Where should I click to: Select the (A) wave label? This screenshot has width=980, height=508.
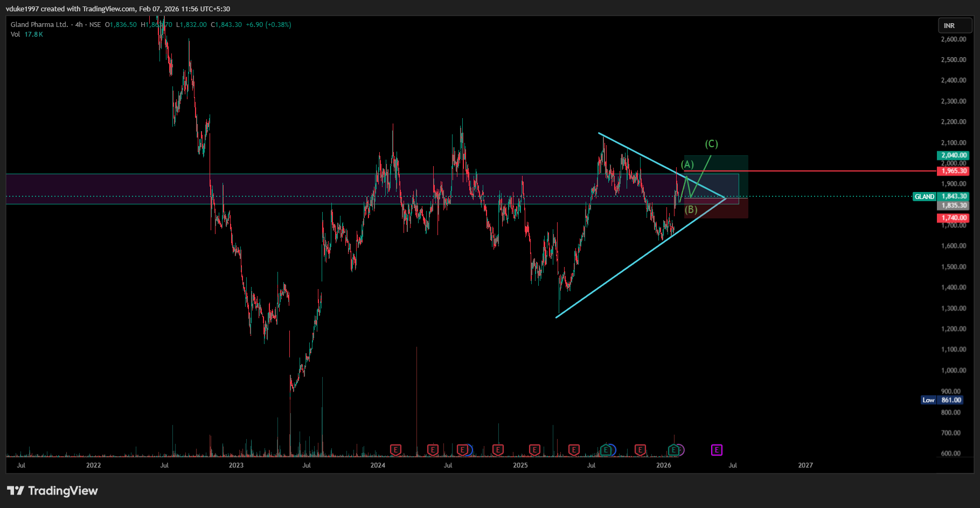[x=687, y=164]
